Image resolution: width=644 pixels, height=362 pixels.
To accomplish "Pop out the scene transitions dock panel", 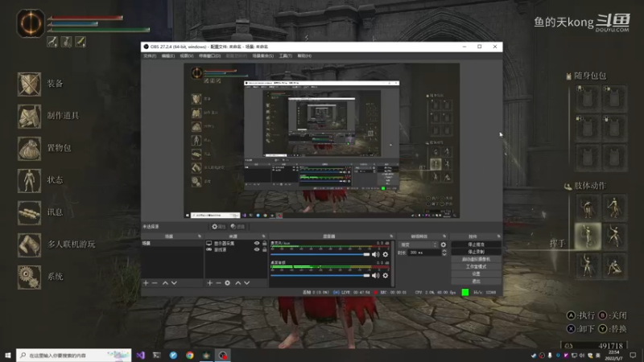I will (444, 237).
